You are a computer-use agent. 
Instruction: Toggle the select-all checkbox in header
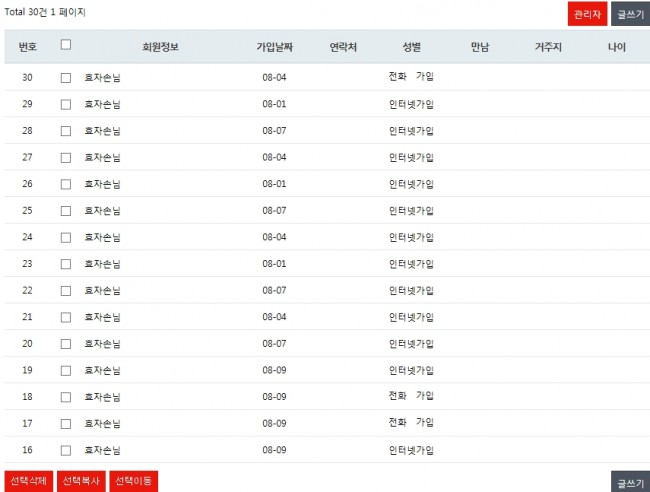click(66, 44)
